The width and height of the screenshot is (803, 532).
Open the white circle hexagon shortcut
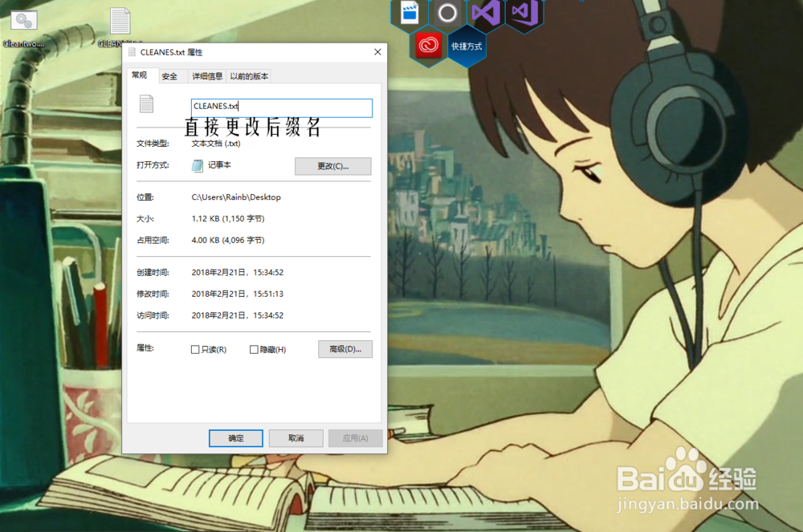click(447, 14)
